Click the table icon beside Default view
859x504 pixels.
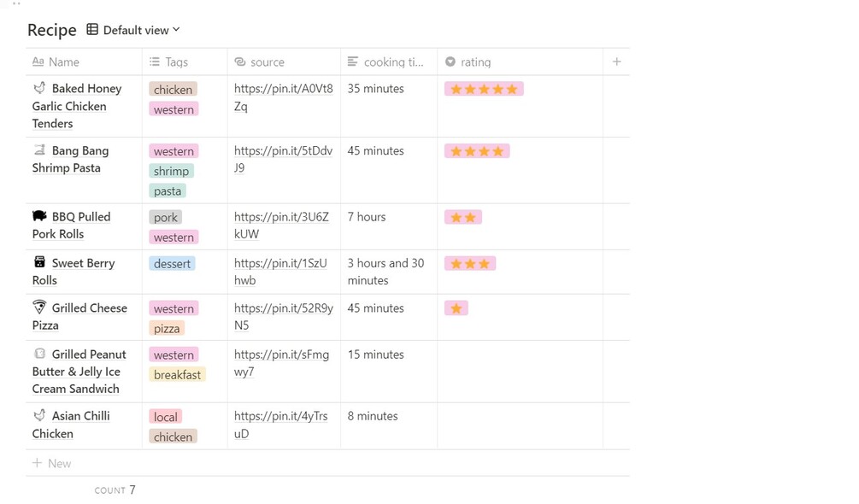(92, 30)
